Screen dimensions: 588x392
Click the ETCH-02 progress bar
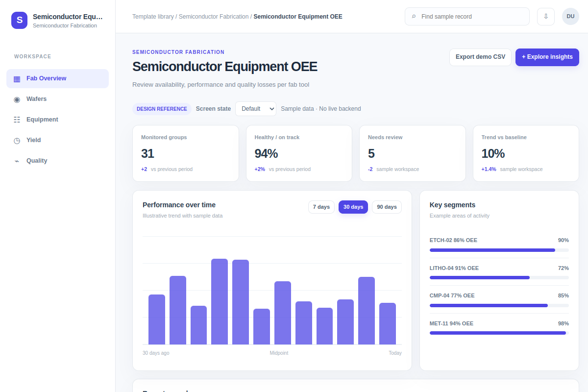tap(499, 250)
